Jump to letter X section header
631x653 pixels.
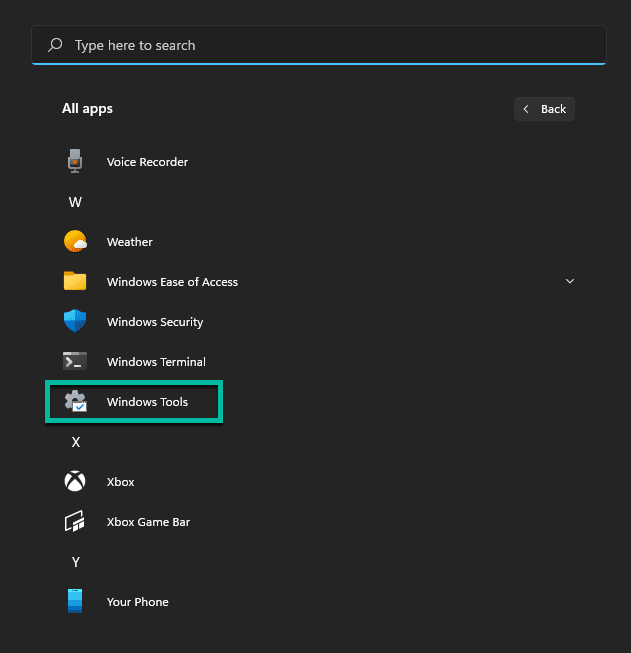point(75,442)
